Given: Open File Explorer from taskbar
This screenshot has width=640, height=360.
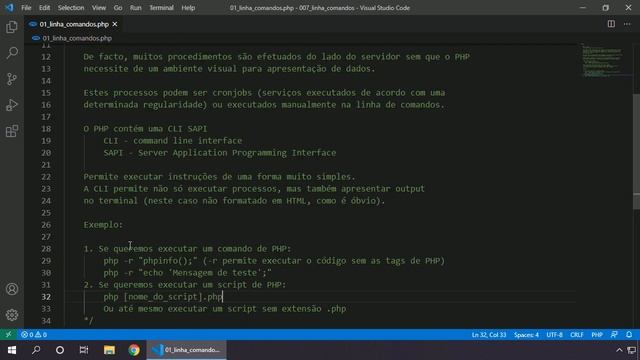Looking at the screenshot, I should pos(109,350).
